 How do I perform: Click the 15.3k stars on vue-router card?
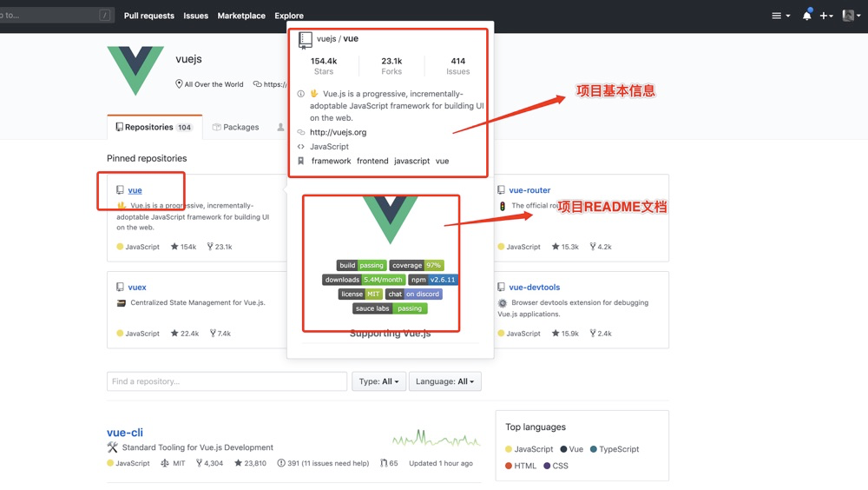pos(565,247)
